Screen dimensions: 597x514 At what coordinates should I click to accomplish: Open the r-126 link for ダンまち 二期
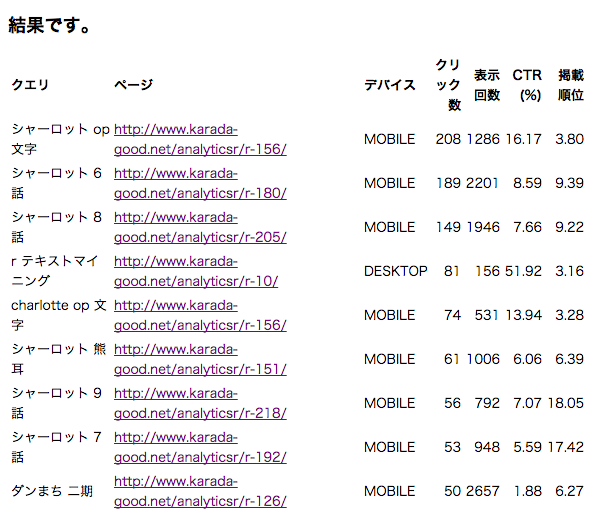click(x=200, y=491)
